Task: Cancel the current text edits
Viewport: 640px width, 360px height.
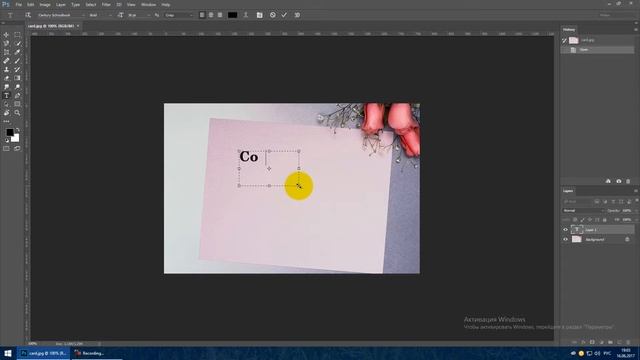Action: pos(273,15)
